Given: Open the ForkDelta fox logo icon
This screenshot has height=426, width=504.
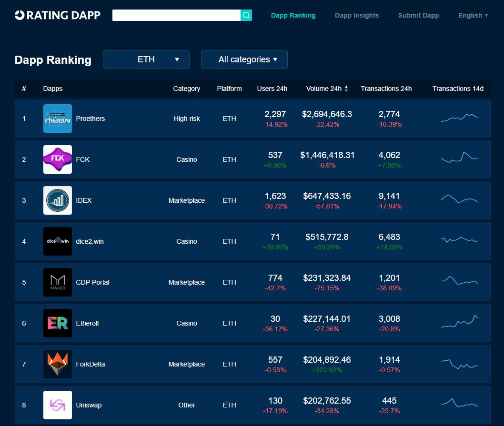Looking at the screenshot, I should pos(58,364).
